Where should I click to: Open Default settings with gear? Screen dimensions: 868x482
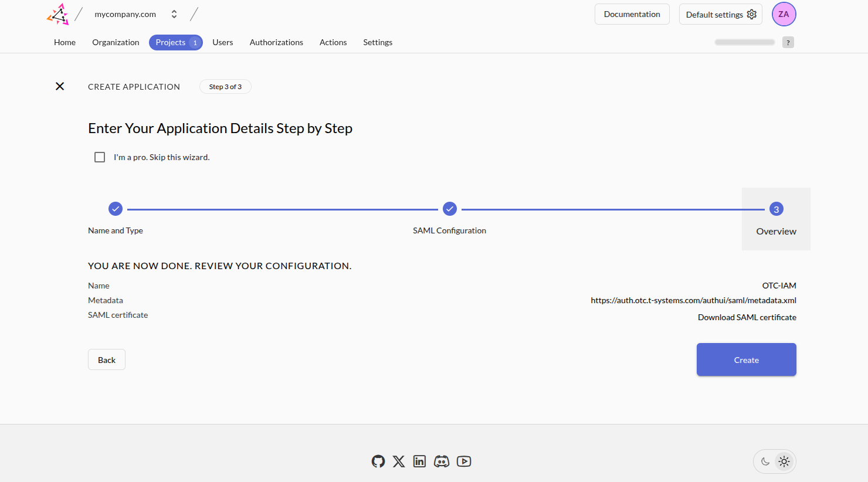[x=720, y=15]
